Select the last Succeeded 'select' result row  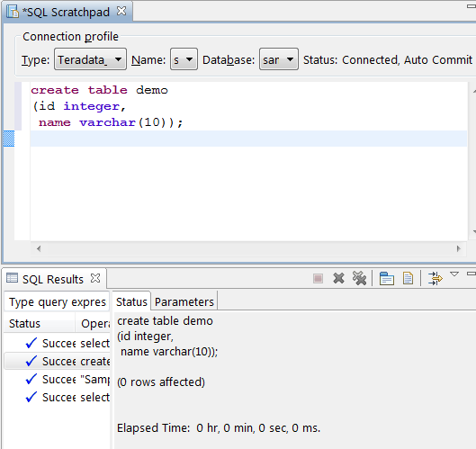tap(57, 397)
